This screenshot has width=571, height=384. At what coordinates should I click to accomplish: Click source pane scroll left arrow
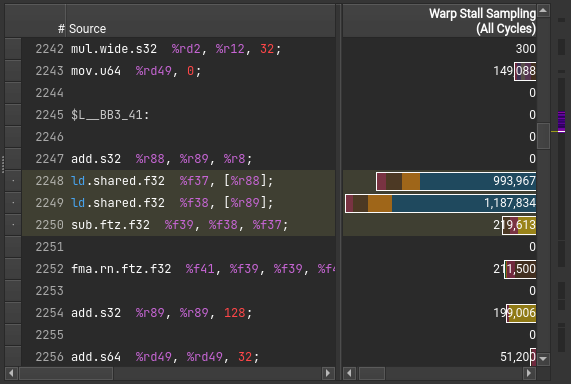point(11,373)
